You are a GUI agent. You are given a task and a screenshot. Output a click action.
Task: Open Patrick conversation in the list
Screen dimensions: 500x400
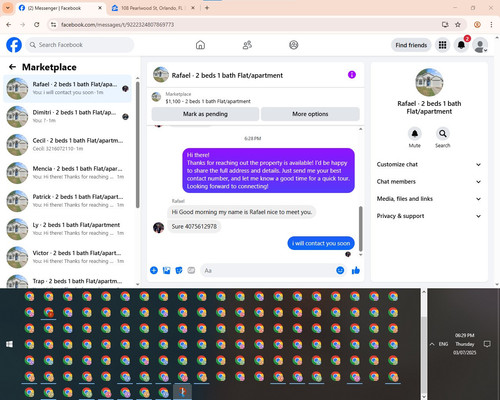pyautogui.click(x=68, y=201)
